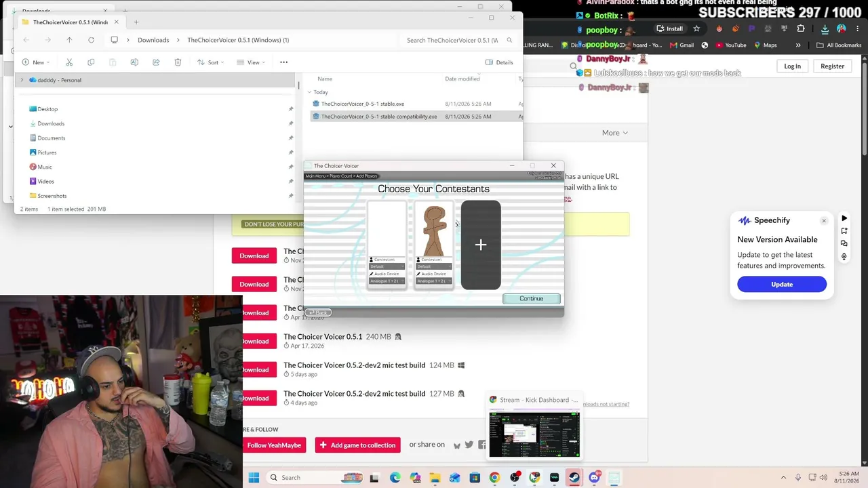The width and height of the screenshot is (868, 488).
Task: Click the Cut icon in File Explorer
Action: pyautogui.click(x=69, y=62)
